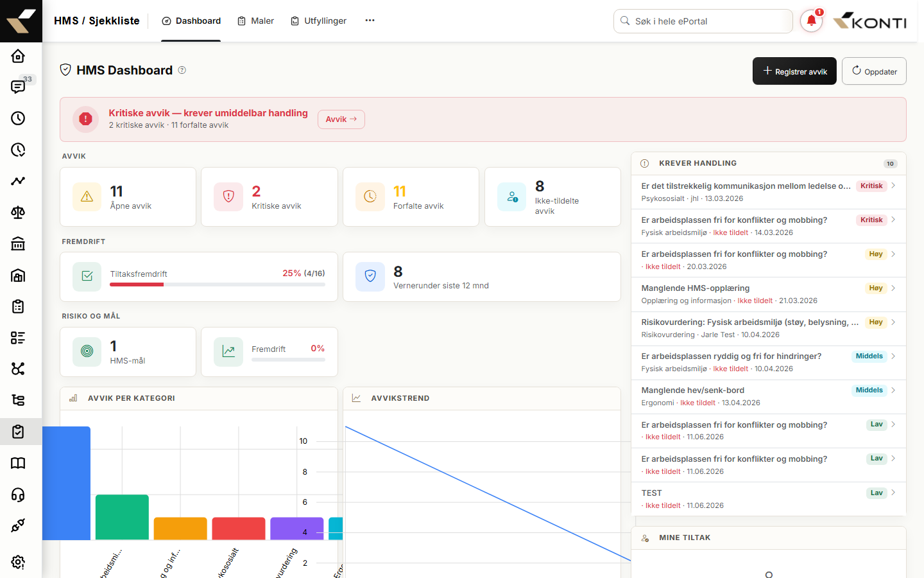Click the '10' count badge in Krever handling
Image resolution: width=924 pixels, height=578 pixels.
[890, 164]
